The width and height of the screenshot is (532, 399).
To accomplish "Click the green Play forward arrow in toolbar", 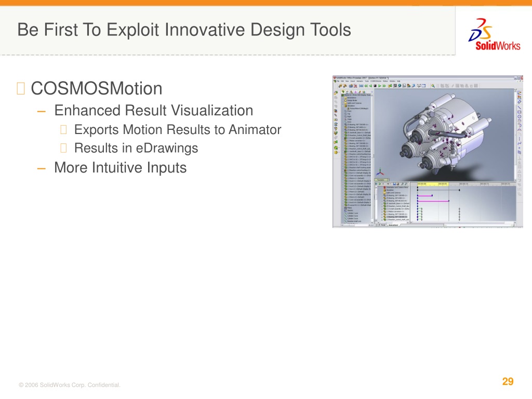I will coord(380,86).
